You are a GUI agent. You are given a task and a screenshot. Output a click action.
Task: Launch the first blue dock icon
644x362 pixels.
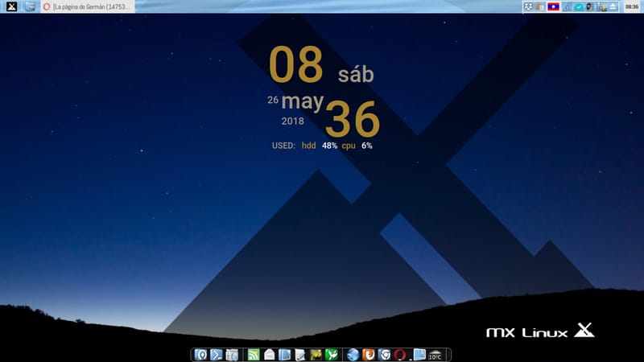[200, 355]
